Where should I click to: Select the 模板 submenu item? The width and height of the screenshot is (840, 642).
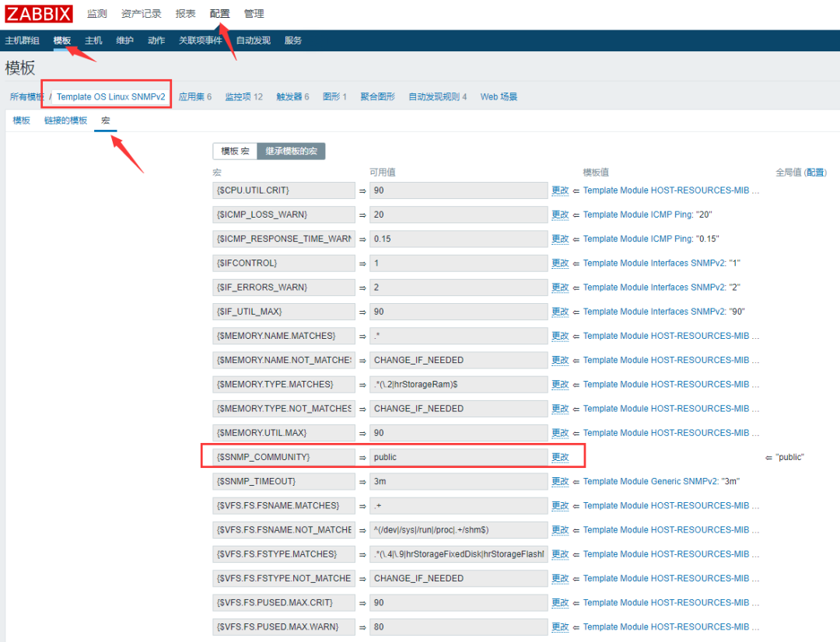tap(62, 40)
